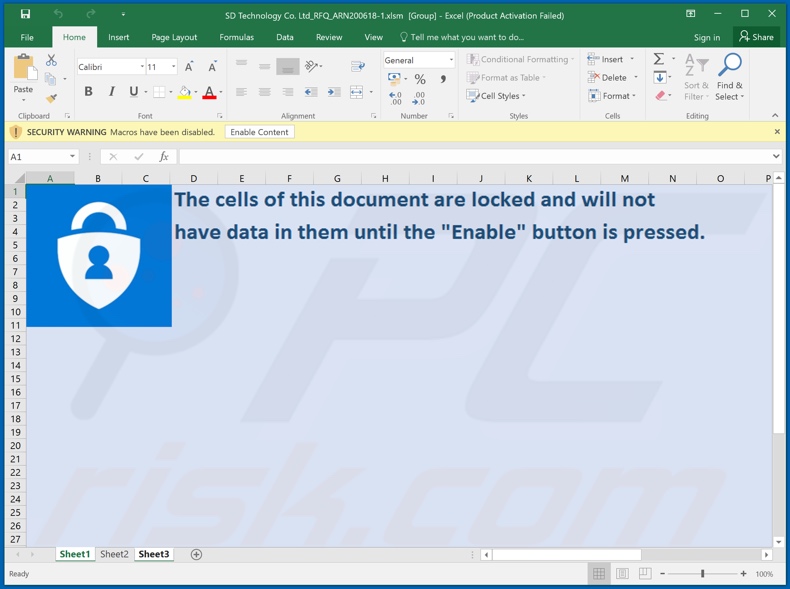Center text horizontally icon
The image size is (790, 589).
[x=265, y=92]
